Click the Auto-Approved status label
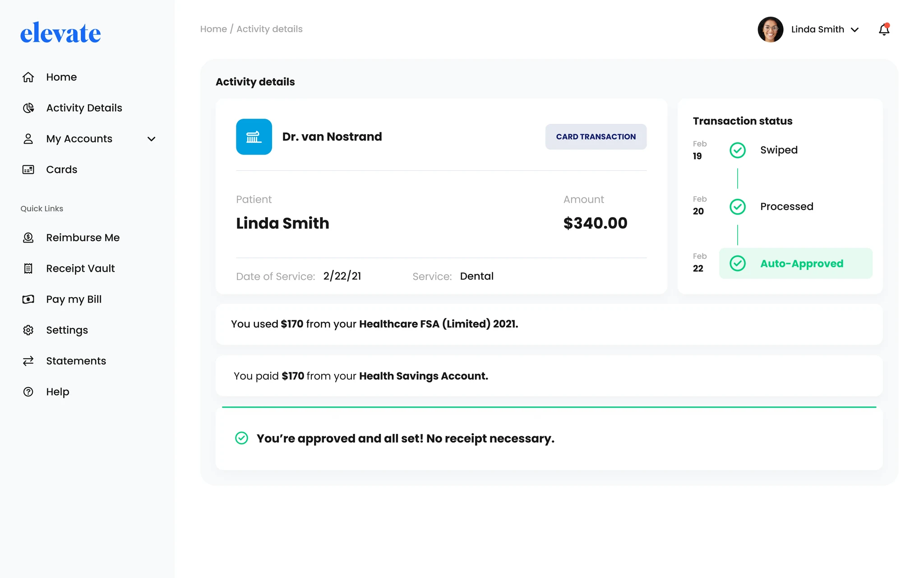924x578 pixels. point(801,263)
